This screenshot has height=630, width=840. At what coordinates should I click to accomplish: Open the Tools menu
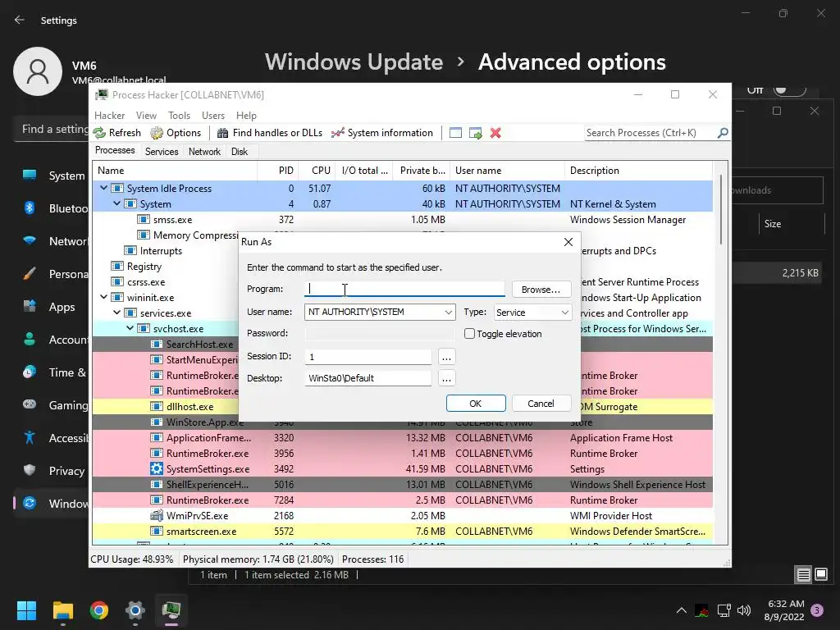(179, 115)
